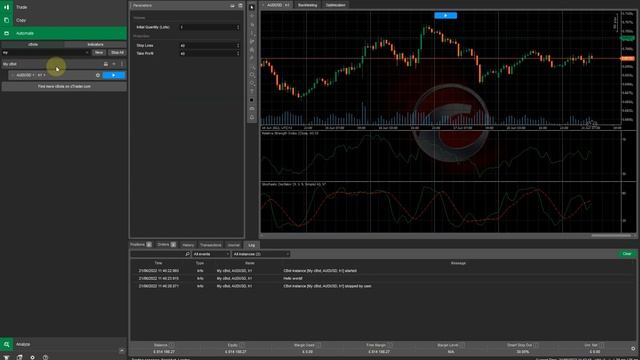Open the account bar settings gear
640x360 pixels.
tap(633, 349)
